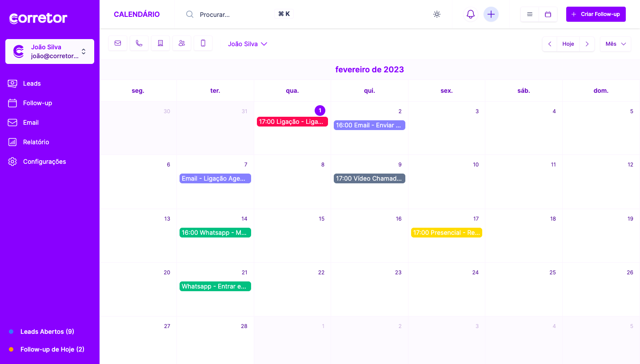The width and height of the screenshot is (640, 364).
Task: Click the round plus quick-add icon
Action: [491, 14]
